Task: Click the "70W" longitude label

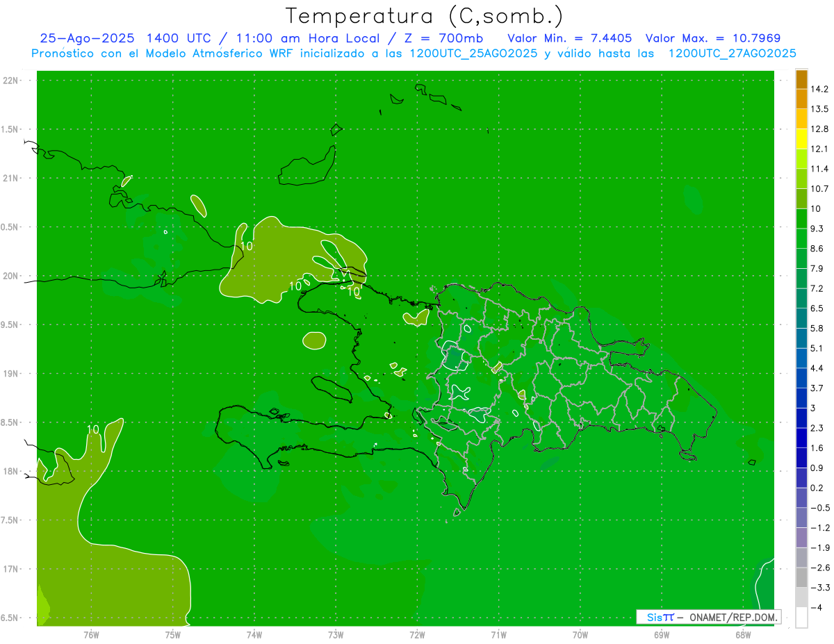Action: (x=580, y=634)
